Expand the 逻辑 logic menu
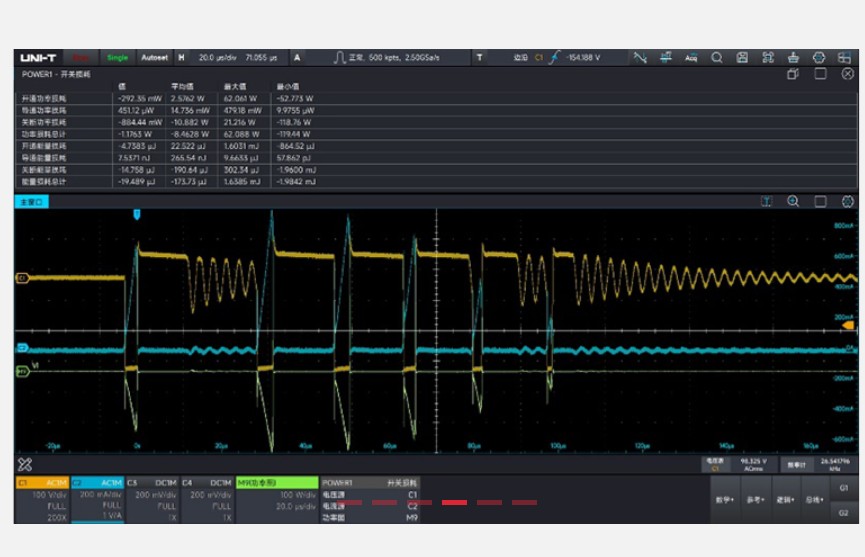 coord(785,499)
